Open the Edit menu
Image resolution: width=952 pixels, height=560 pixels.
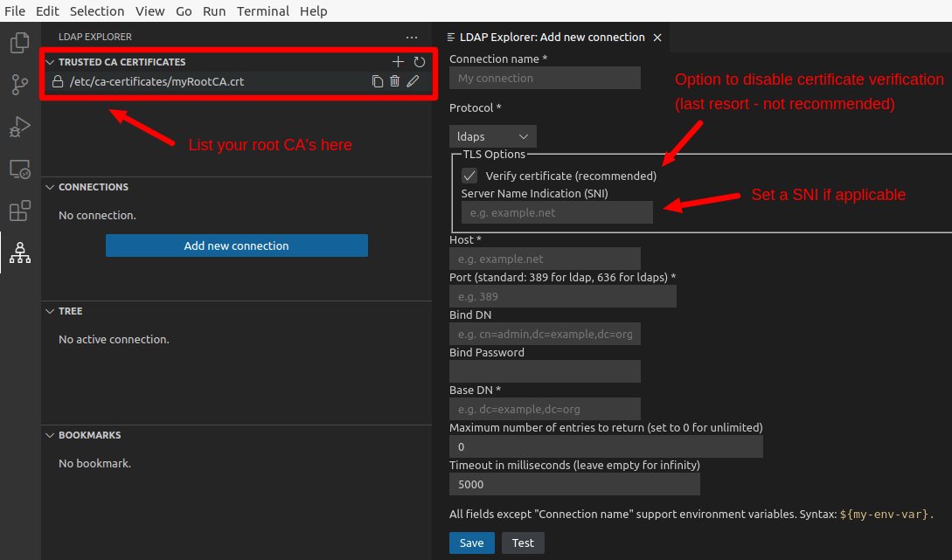pyautogui.click(x=47, y=11)
